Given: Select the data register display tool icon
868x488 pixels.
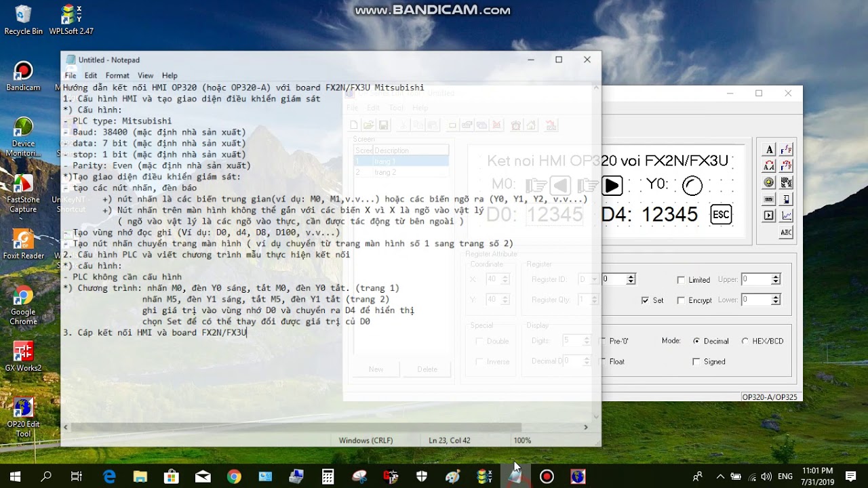Looking at the screenshot, I should point(769,199).
